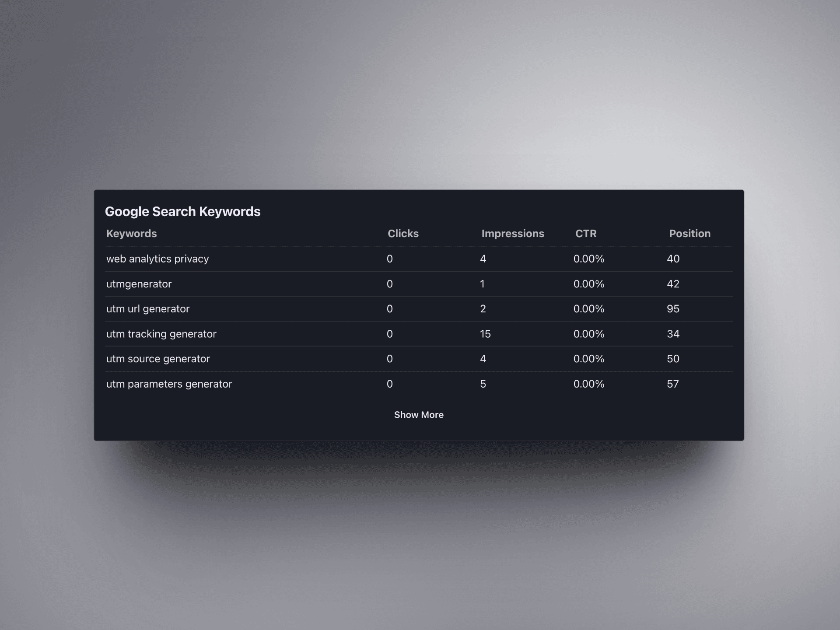Screen dimensions: 840x630
Task: Click the Show More button
Action: pos(419,415)
